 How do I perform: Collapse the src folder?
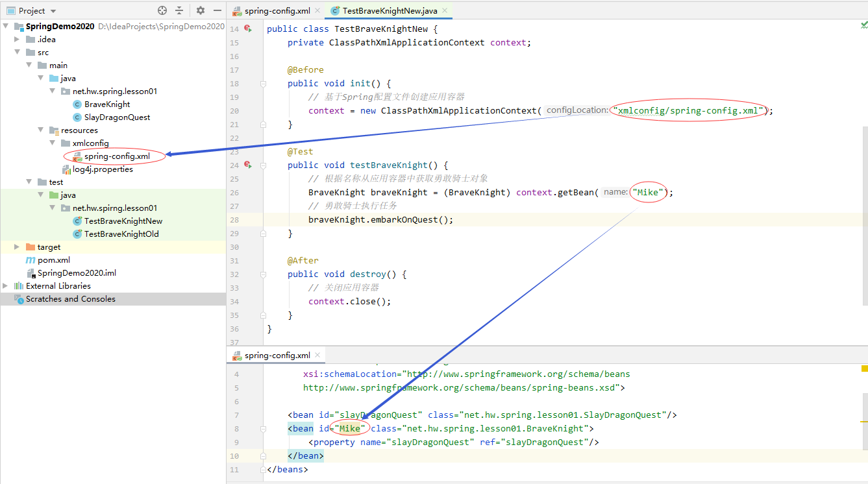[x=18, y=53]
